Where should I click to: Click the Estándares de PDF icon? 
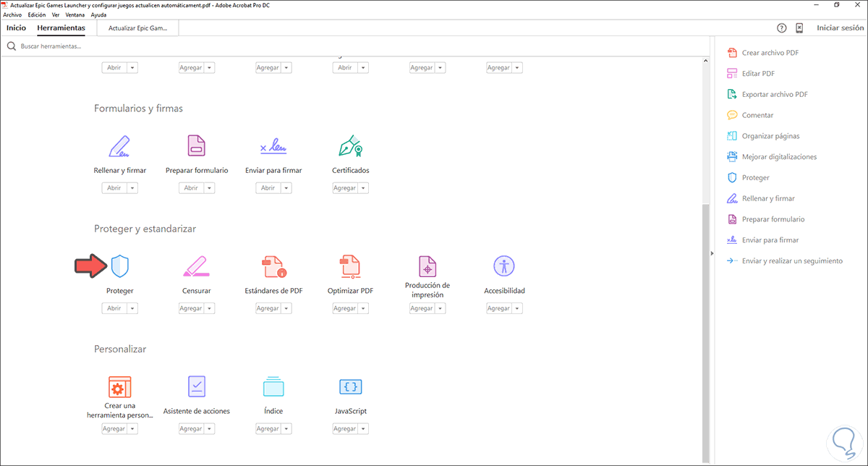tap(273, 266)
